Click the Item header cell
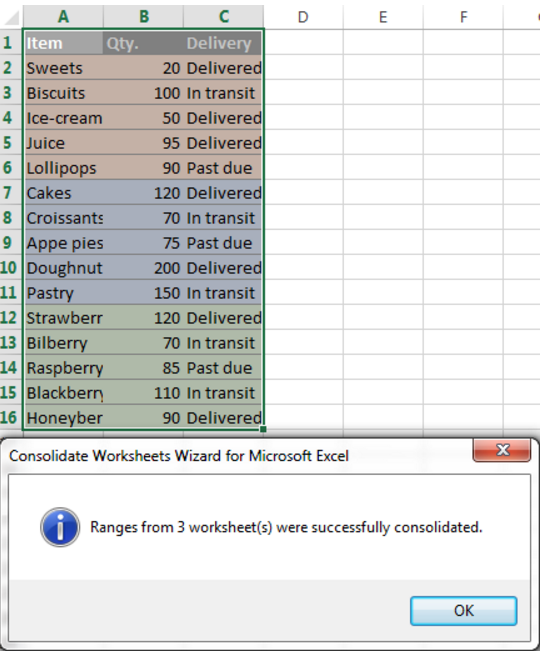 [63, 43]
